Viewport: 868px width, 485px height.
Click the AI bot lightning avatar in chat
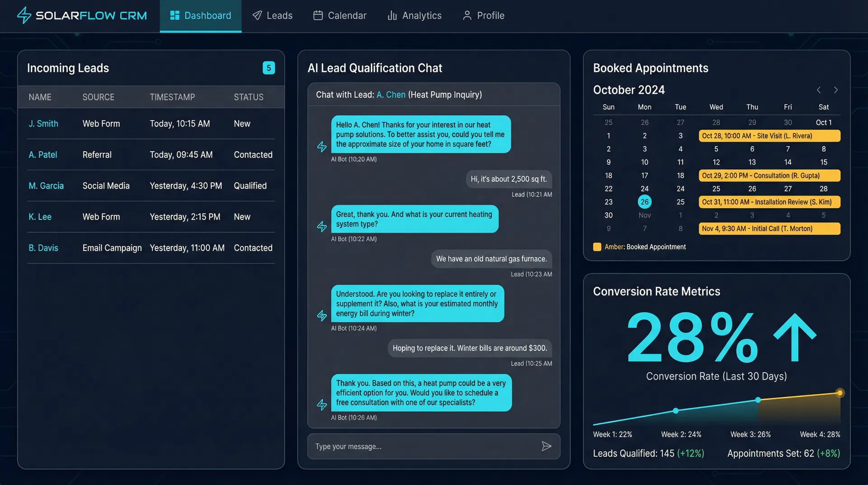click(322, 147)
